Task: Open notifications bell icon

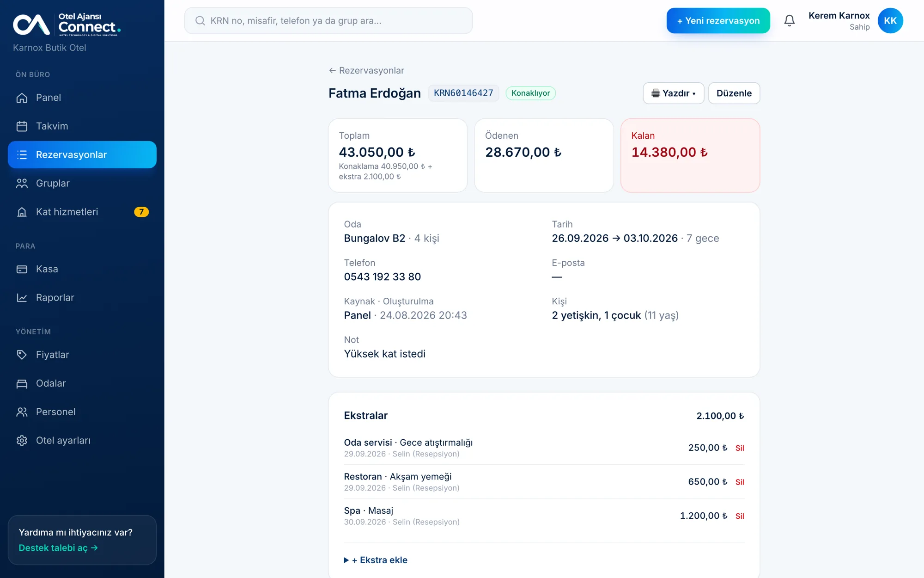Action: pos(790,21)
